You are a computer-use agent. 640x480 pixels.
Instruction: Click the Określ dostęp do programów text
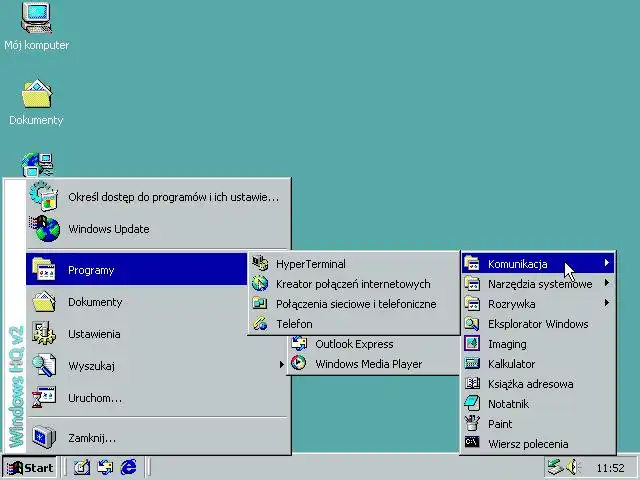coord(174,197)
